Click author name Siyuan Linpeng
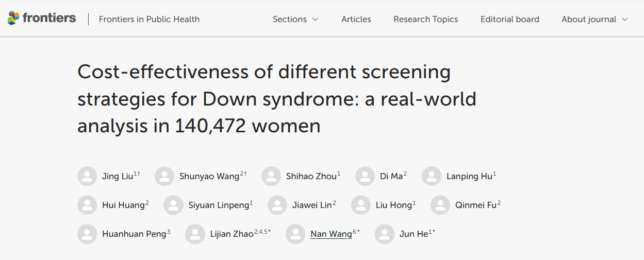 point(218,205)
